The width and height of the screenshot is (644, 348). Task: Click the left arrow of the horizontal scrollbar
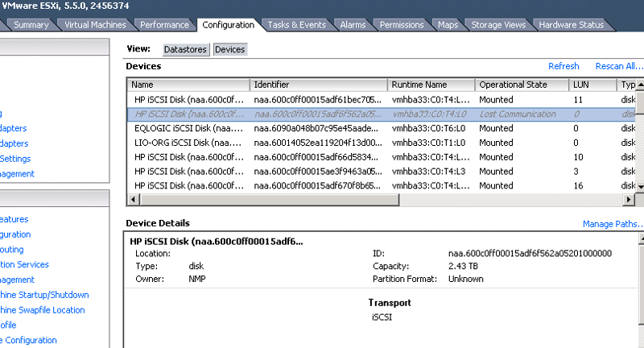[133, 200]
